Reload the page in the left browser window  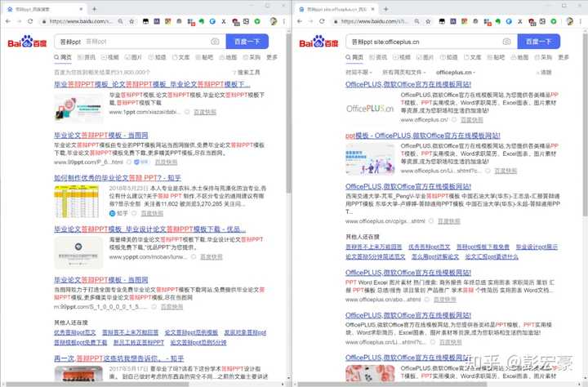tap(30, 21)
